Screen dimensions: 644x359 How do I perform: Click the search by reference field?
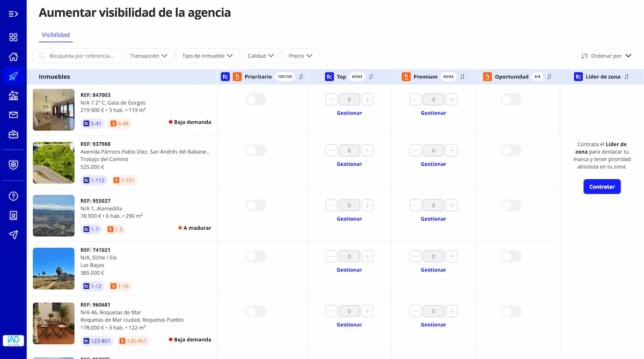click(x=77, y=56)
